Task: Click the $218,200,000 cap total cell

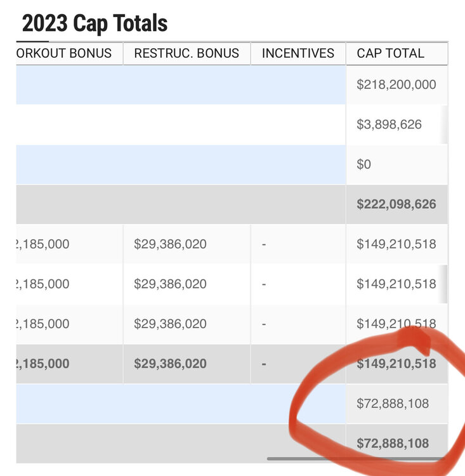Action: (x=396, y=84)
